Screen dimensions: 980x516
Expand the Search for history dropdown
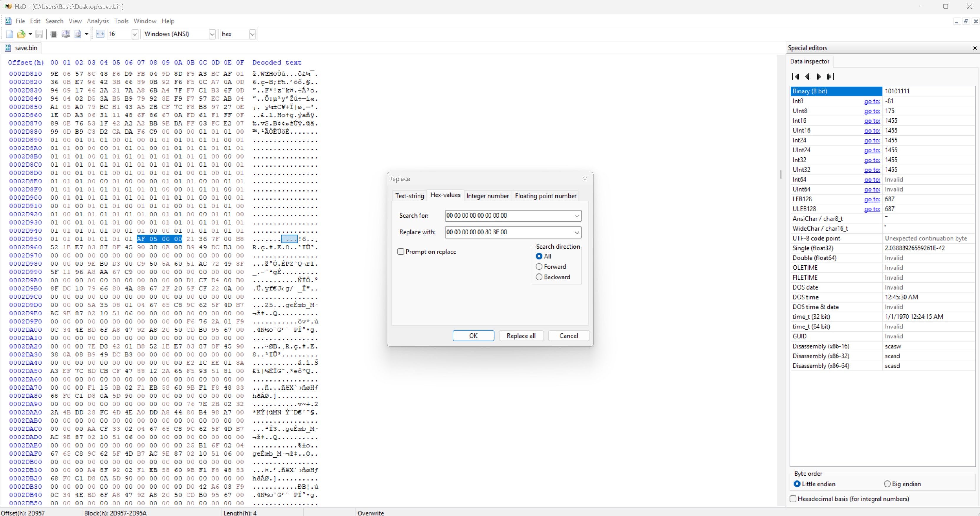pyautogui.click(x=577, y=216)
